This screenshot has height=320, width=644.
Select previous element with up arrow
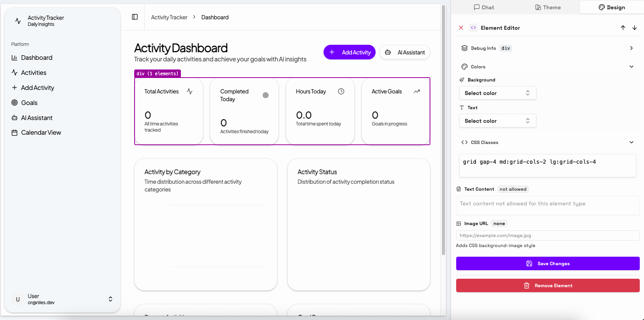623,28
